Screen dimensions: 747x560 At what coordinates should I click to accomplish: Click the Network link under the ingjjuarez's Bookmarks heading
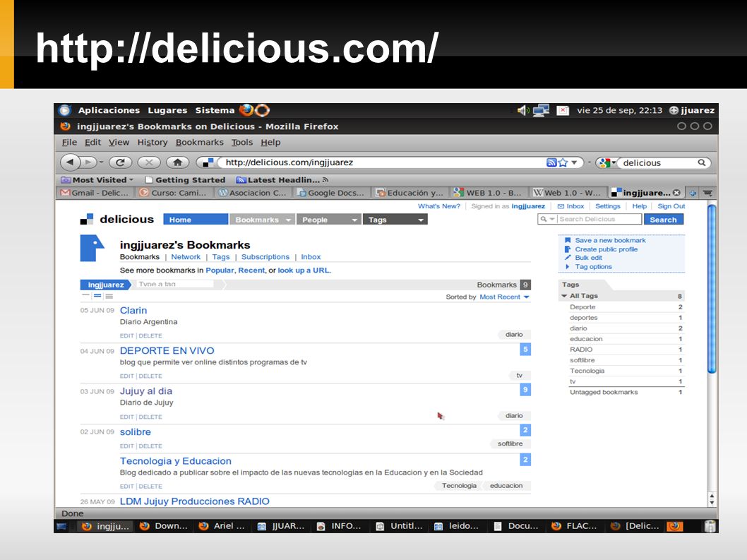[x=186, y=257]
